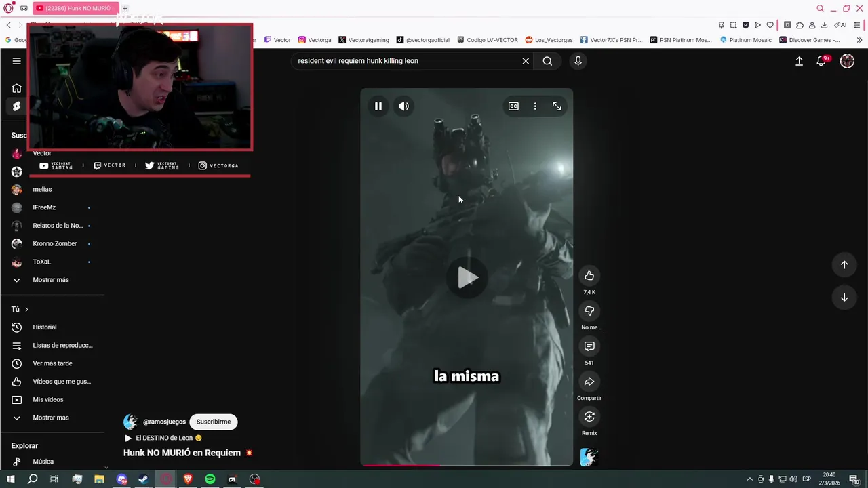Open the YouTube hamburger guide menu
The width and height of the screenshot is (868, 488).
16,61
